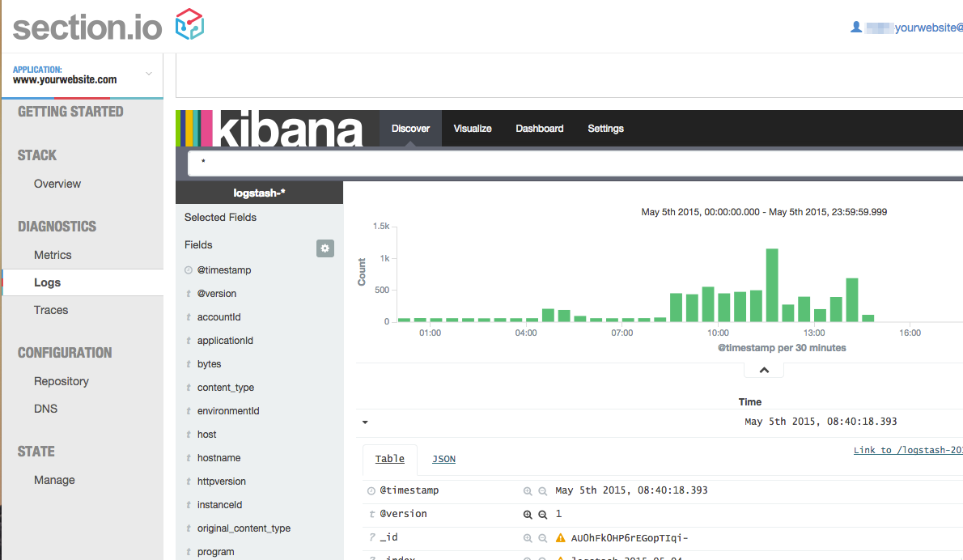Screen dimensions: 963x560
Task: Select the environmentId field
Action: [x=228, y=411]
